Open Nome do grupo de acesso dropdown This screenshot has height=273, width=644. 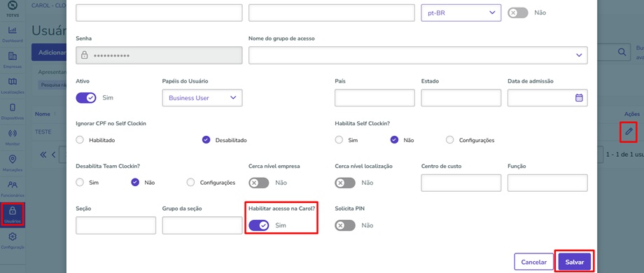tap(418, 55)
